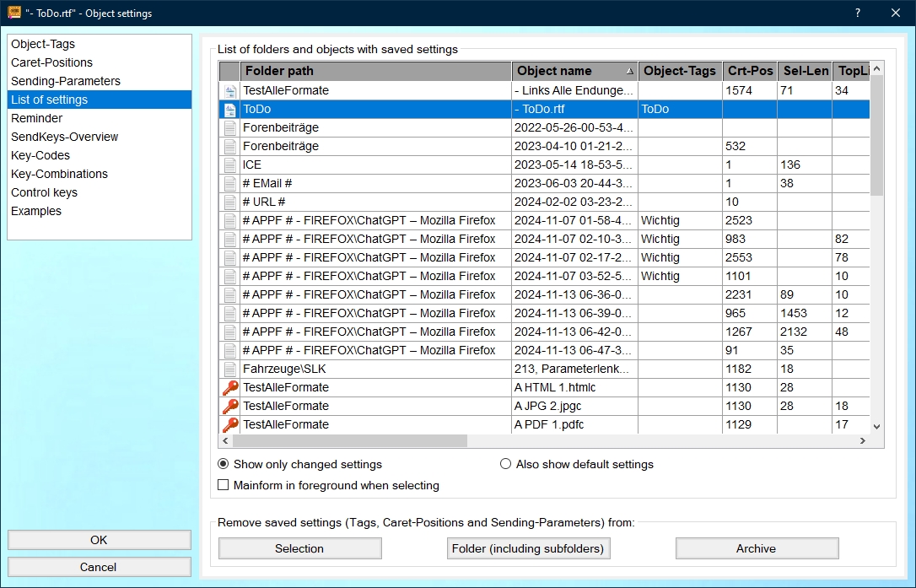The height and width of the screenshot is (588, 916).
Task: Click the vertical scrollbar down arrow
Action: coord(876,427)
